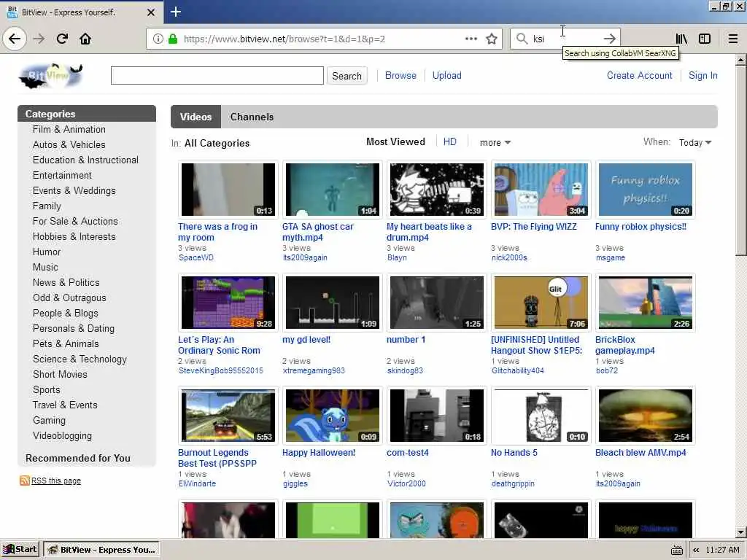The image size is (747, 560).
Task: Click the BitView Search button
Action: pos(347,76)
